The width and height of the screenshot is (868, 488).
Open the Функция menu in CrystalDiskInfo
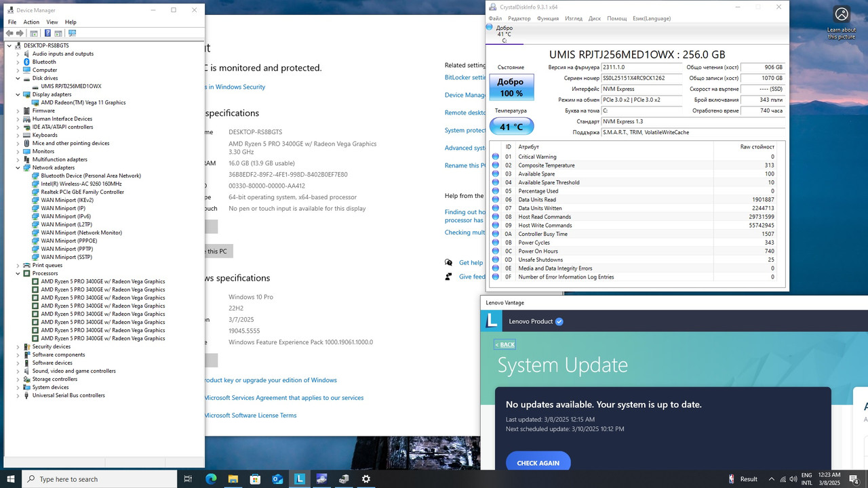click(x=548, y=18)
